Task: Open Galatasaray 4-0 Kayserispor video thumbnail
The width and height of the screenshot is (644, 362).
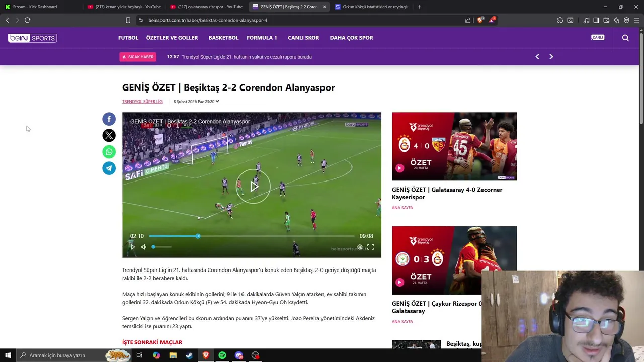Action: tap(454, 146)
